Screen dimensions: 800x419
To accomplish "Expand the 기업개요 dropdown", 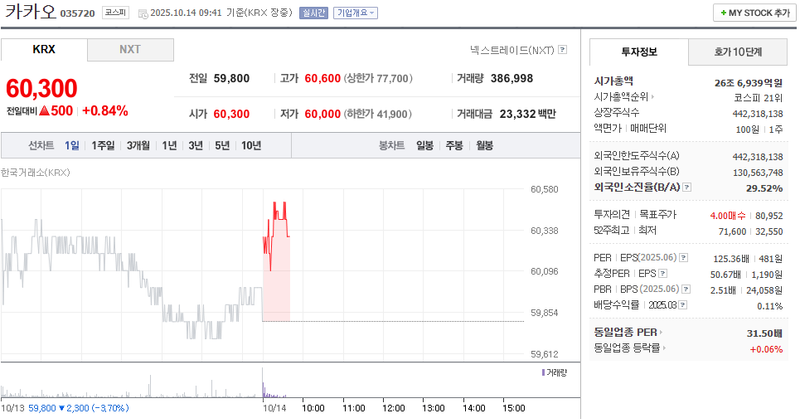I will [355, 14].
